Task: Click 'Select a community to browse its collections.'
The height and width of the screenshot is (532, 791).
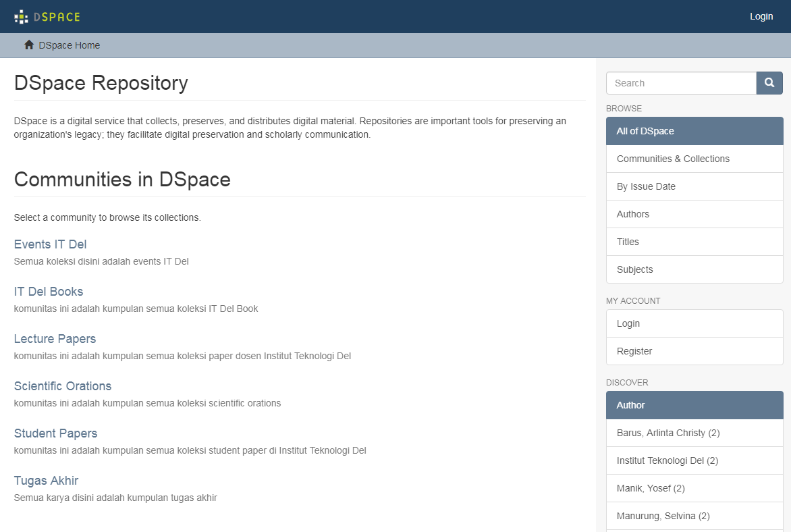Action: coord(107,217)
